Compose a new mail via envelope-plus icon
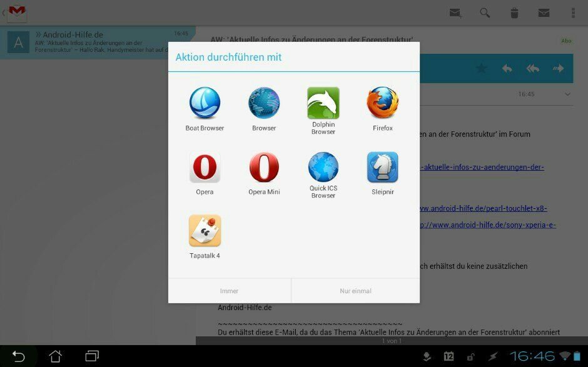The width and height of the screenshot is (588, 367). 455,13
